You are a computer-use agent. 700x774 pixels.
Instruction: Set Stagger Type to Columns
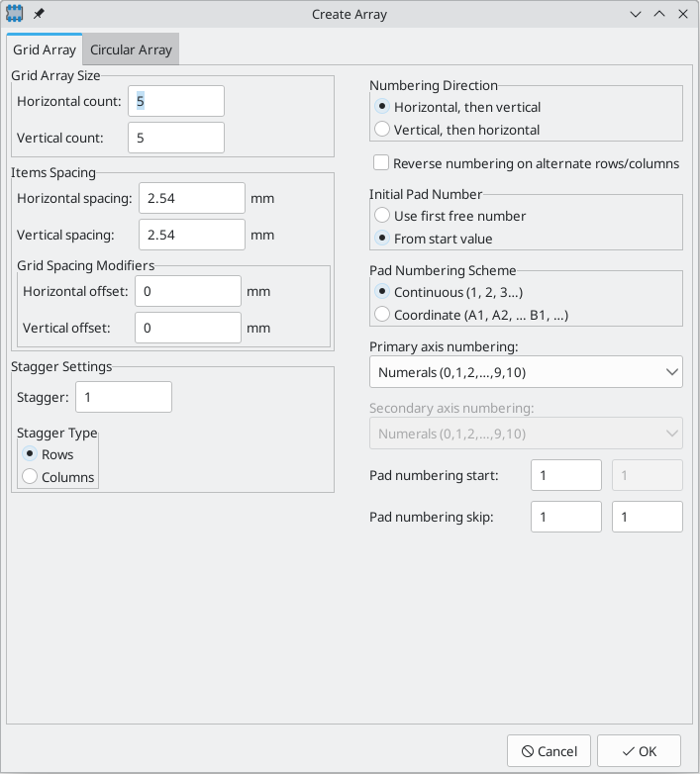click(x=57, y=477)
